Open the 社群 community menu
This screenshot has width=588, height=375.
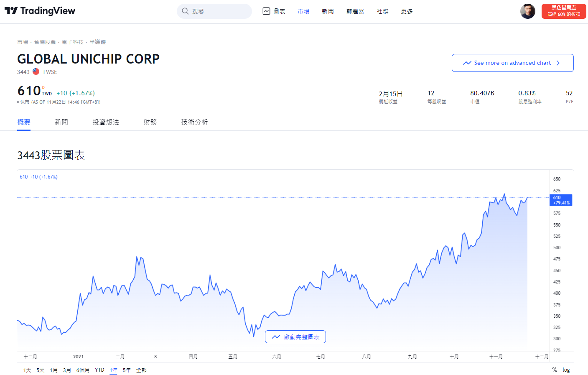(382, 11)
